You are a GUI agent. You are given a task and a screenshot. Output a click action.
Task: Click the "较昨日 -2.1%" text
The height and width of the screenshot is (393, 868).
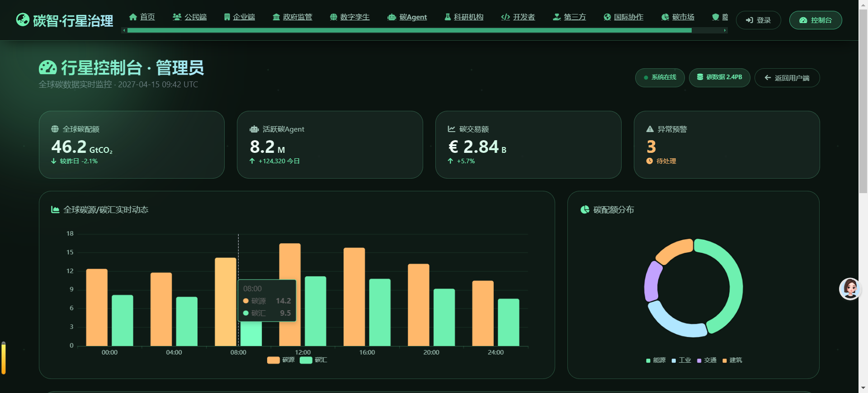79,161
